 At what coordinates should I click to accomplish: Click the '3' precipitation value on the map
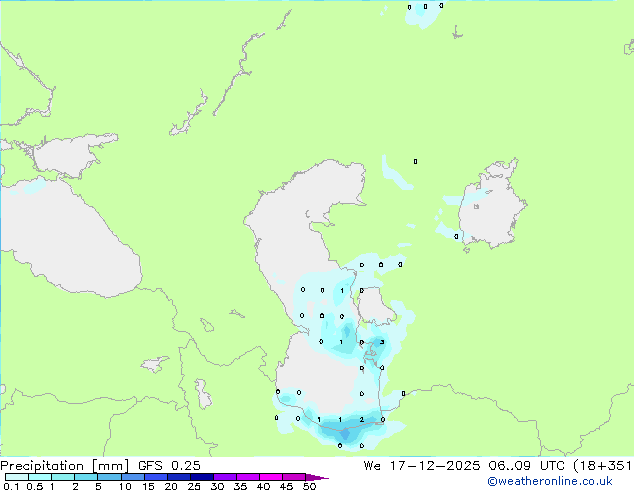pos(382,342)
